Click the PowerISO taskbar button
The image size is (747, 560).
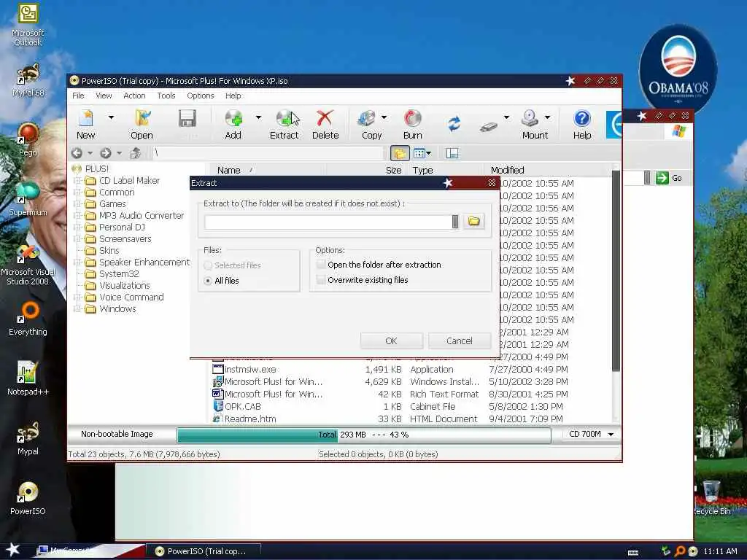click(203, 551)
